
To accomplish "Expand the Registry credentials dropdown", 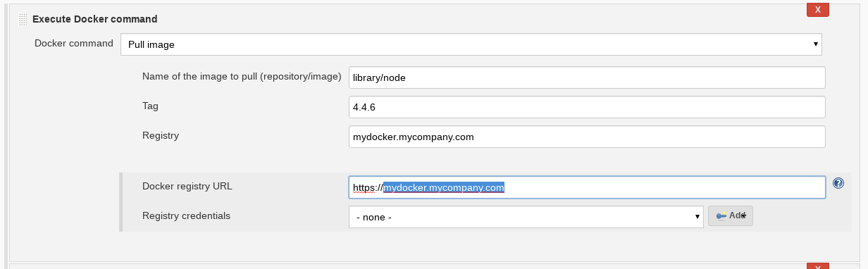I will click(526, 217).
